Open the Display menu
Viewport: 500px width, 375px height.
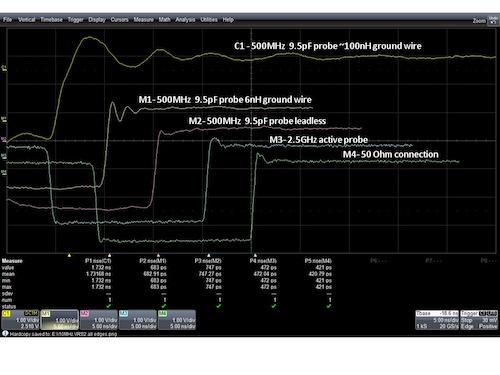pos(97,20)
